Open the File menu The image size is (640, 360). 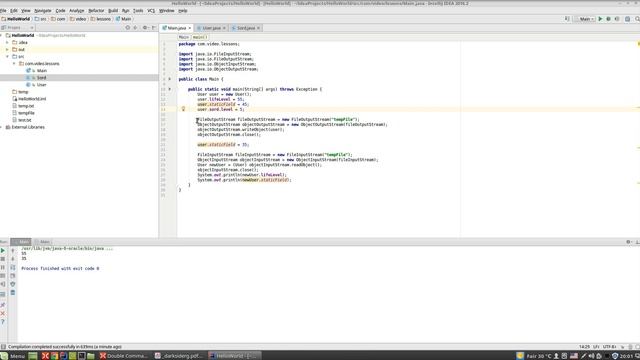pos(3,11)
